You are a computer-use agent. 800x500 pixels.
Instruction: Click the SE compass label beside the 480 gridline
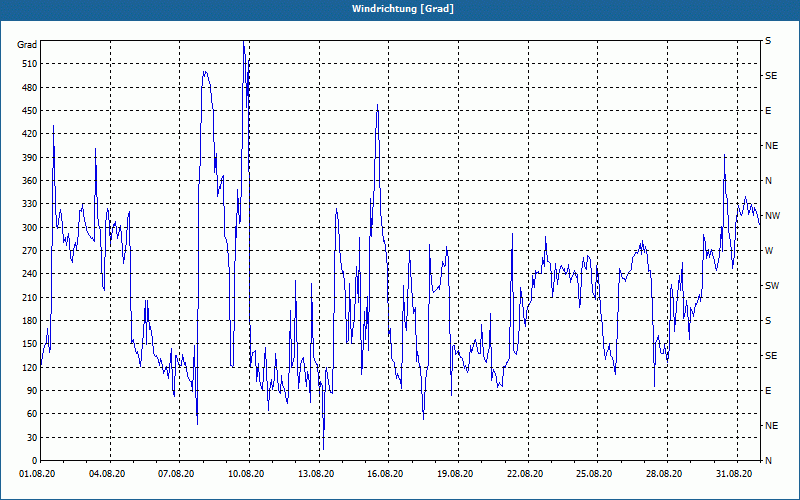click(771, 76)
